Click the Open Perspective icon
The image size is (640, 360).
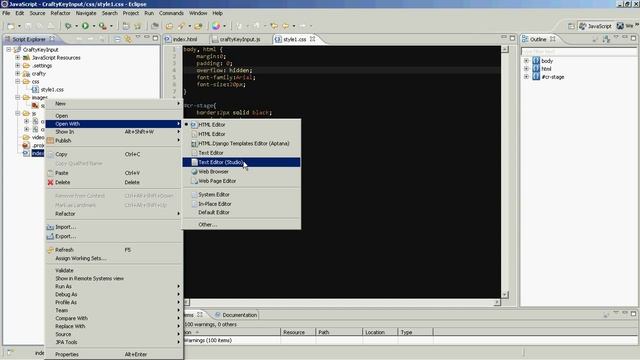(x=571, y=26)
